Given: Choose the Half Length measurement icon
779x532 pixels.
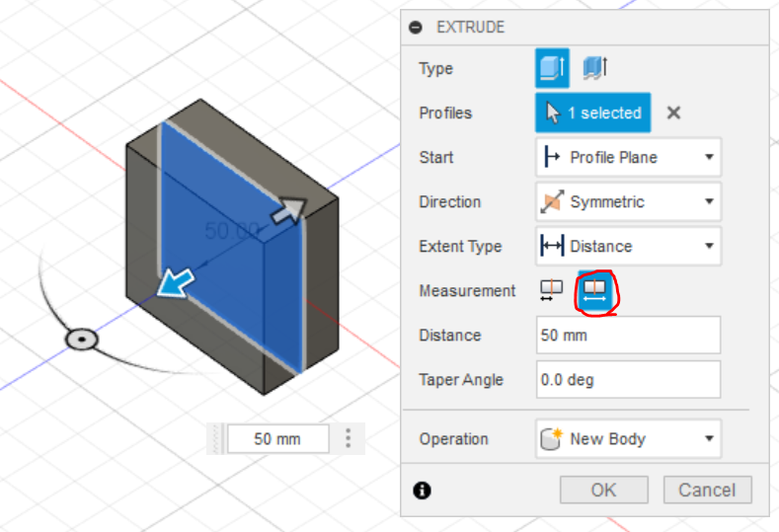Looking at the screenshot, I should [551, 290].
